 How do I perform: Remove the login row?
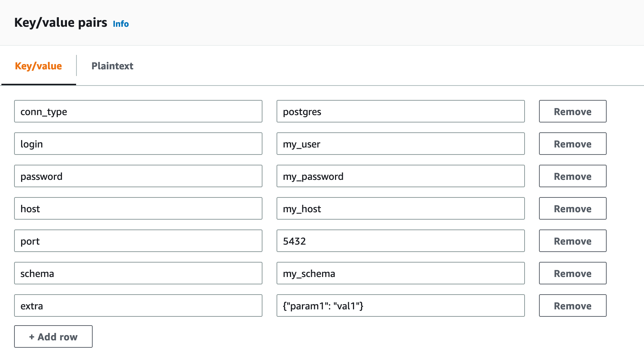572,144
